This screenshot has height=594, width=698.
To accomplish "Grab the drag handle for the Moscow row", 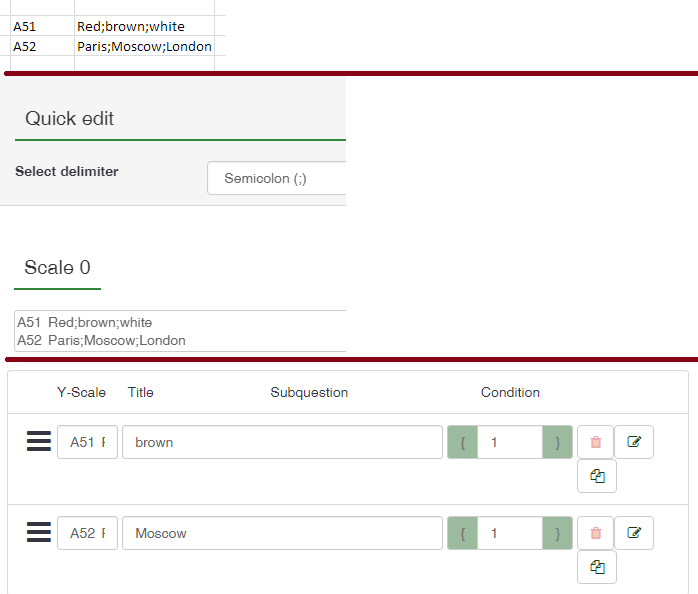I will click(x=38, y=532).
